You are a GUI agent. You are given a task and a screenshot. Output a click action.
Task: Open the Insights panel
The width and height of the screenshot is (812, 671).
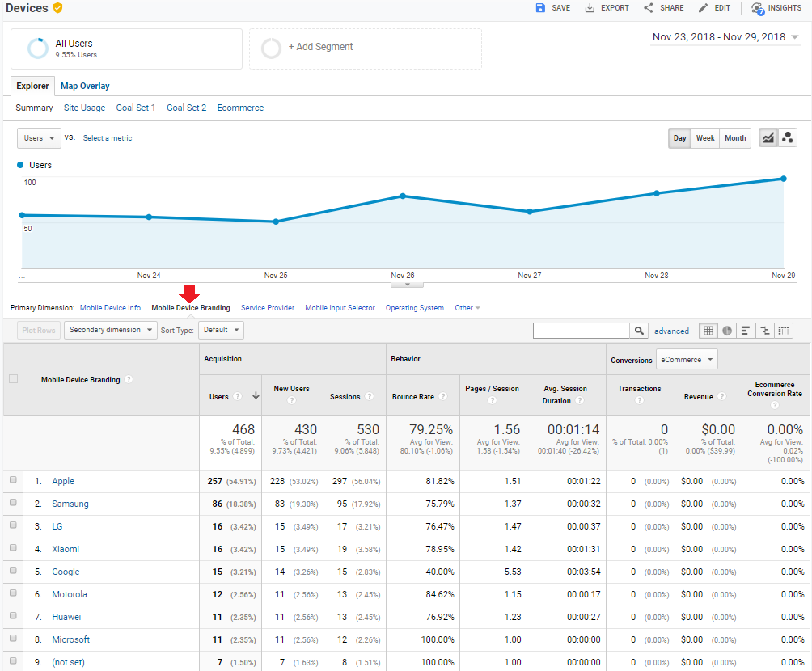[775, 8]
